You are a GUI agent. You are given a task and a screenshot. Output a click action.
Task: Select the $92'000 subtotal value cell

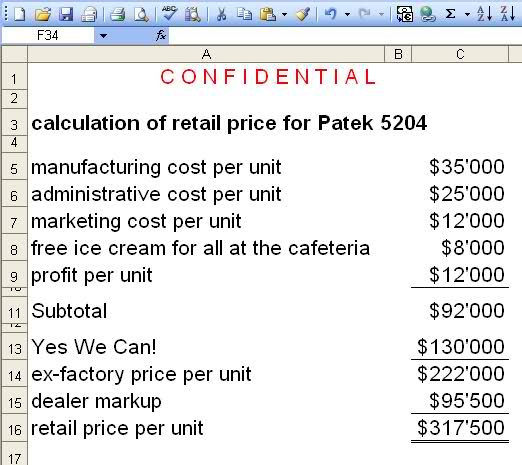click(460, 311)
